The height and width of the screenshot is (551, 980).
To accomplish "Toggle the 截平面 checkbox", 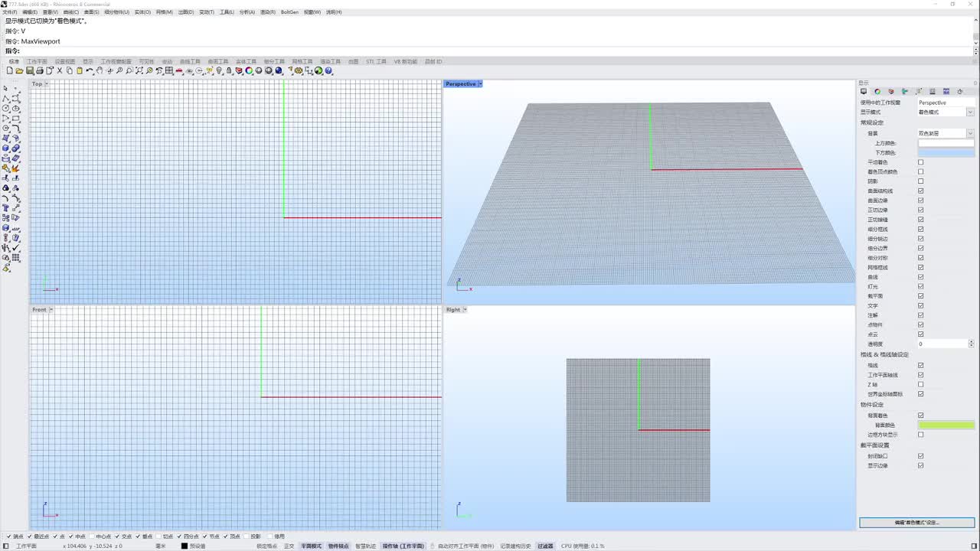I will 920,296.
